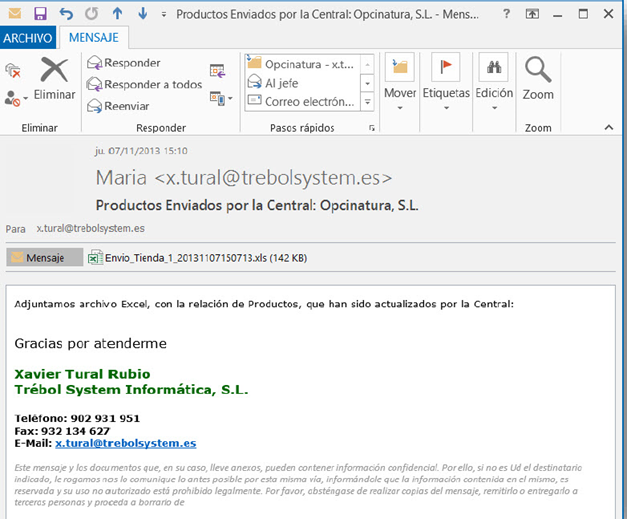Click Reenviar to forward the message

[118, 106]
